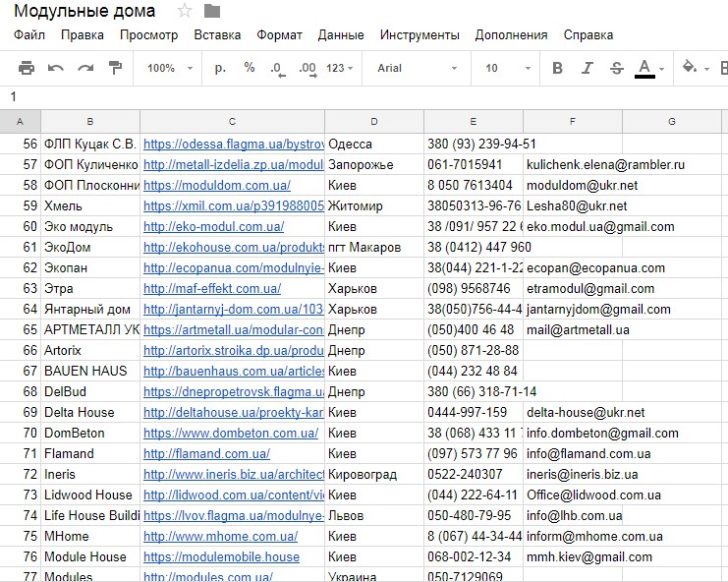The image size is (728, 582).
Task: Select cell Delta House
Action: tap(90, 413)
